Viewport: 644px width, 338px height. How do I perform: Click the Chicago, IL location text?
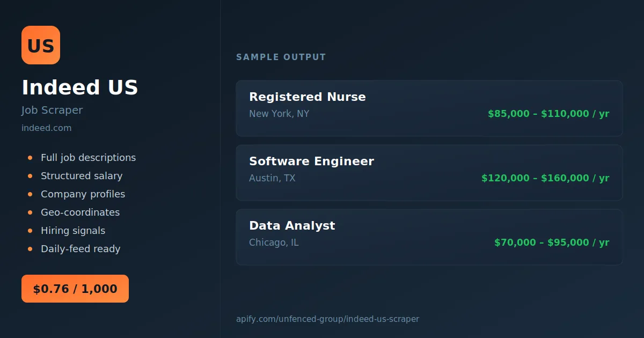[x=274, y=243]
